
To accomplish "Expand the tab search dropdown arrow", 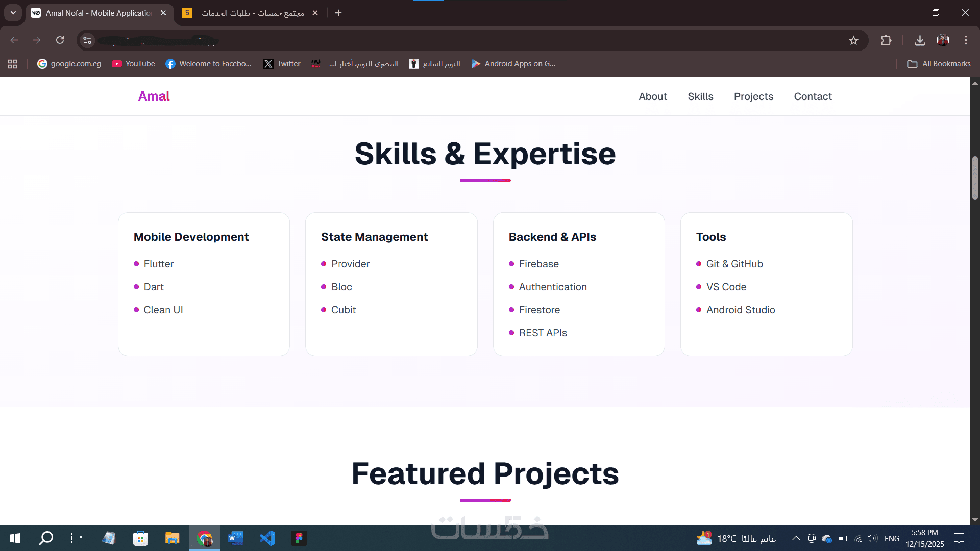I will pyautogui.click(x=13, y=13).
